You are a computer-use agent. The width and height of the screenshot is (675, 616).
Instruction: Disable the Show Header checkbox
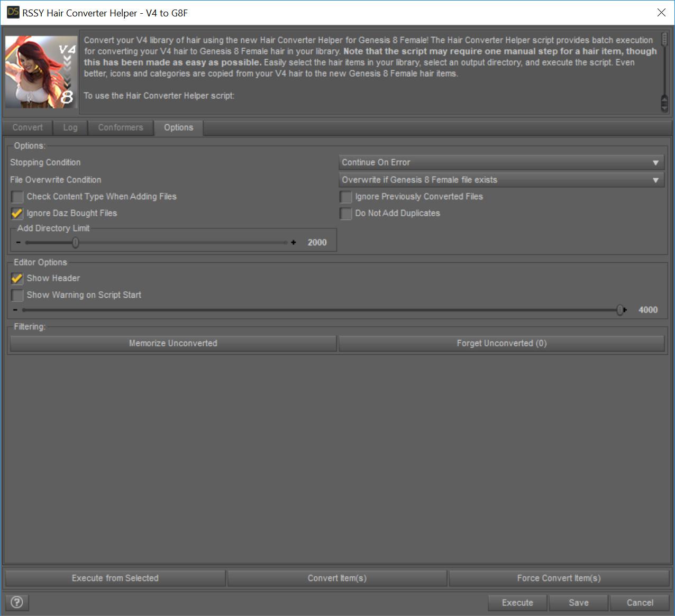pos(17,279)
